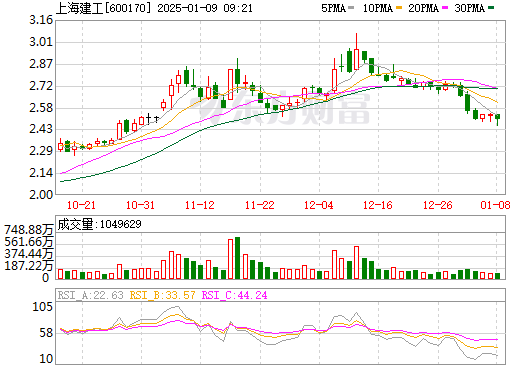Select the 30PMA legend label
Screen dimensions: 520x365
[469, 8]
